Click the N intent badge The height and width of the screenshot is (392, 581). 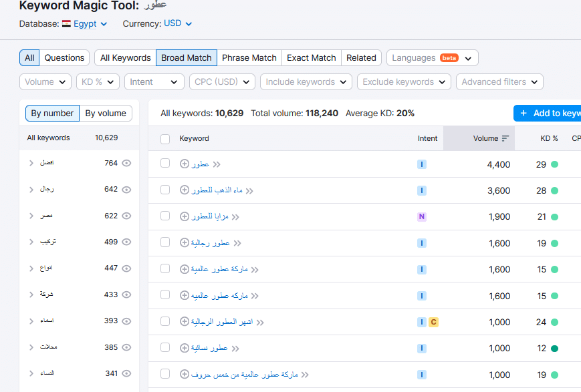422,216
